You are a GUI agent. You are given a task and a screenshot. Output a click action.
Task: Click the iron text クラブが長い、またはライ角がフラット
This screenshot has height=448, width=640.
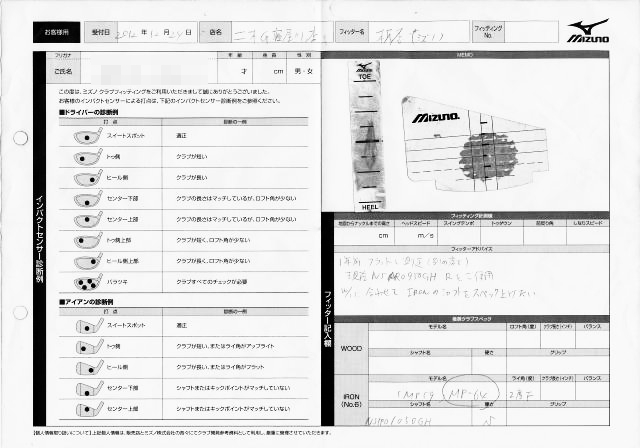220,367
